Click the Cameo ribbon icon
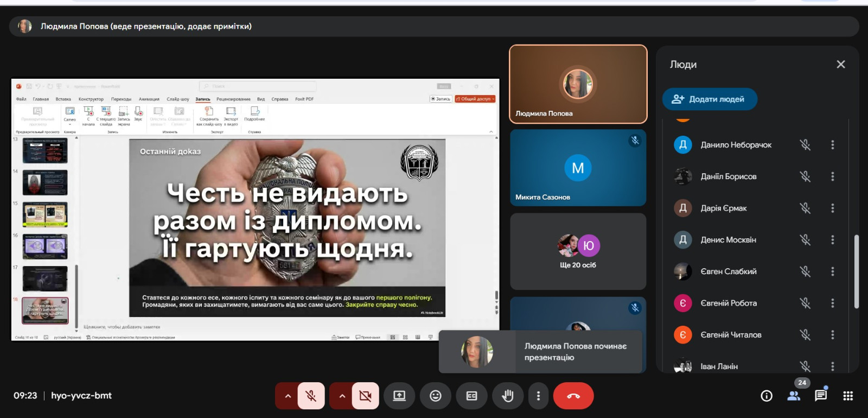Screen dimensions: 868x418 pos(70,115)
